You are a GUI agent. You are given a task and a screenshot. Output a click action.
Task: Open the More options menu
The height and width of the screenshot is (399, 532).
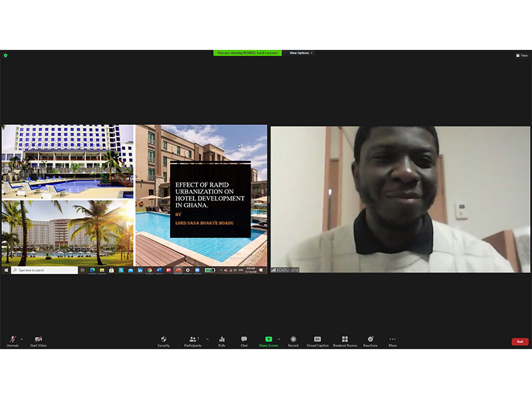392,340
